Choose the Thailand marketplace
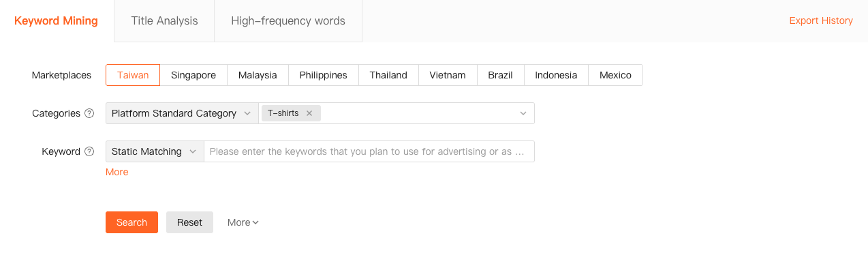Viewport: 868px width, 253px height. (x=388, y=75)
